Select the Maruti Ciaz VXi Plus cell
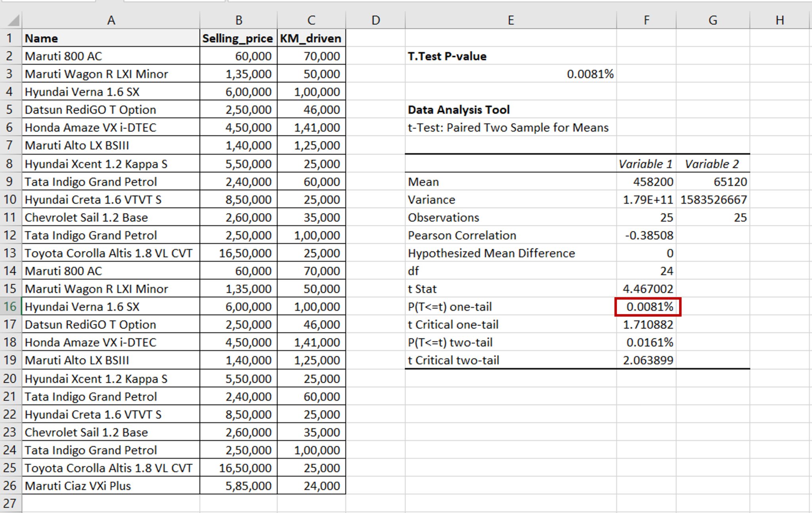The height and width of the screenshot is (513, 812). [111, 485]
